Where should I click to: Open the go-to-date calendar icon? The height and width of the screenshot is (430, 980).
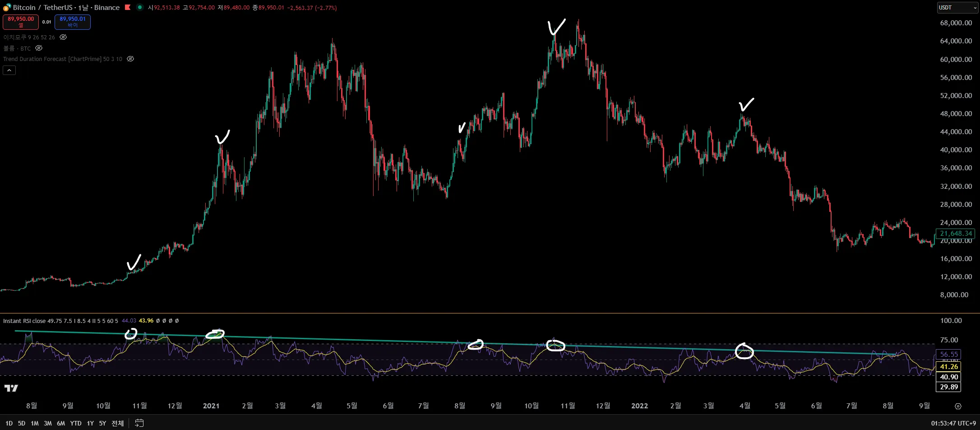click(x=139, y=423)
